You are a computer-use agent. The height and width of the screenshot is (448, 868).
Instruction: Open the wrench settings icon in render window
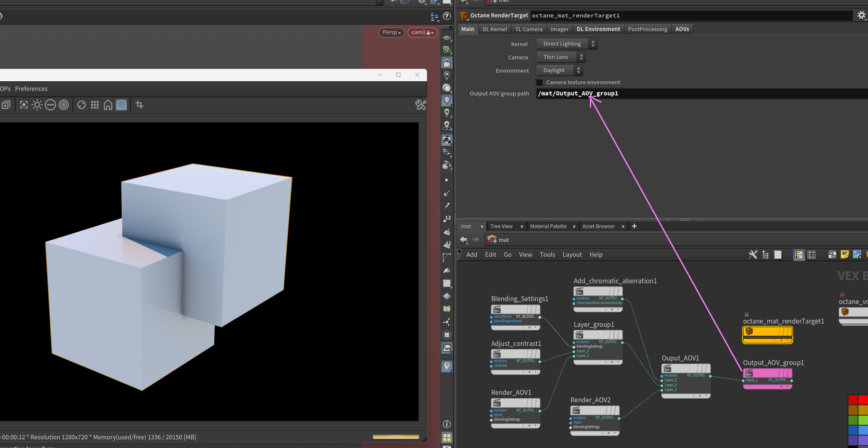pos(420,105)
